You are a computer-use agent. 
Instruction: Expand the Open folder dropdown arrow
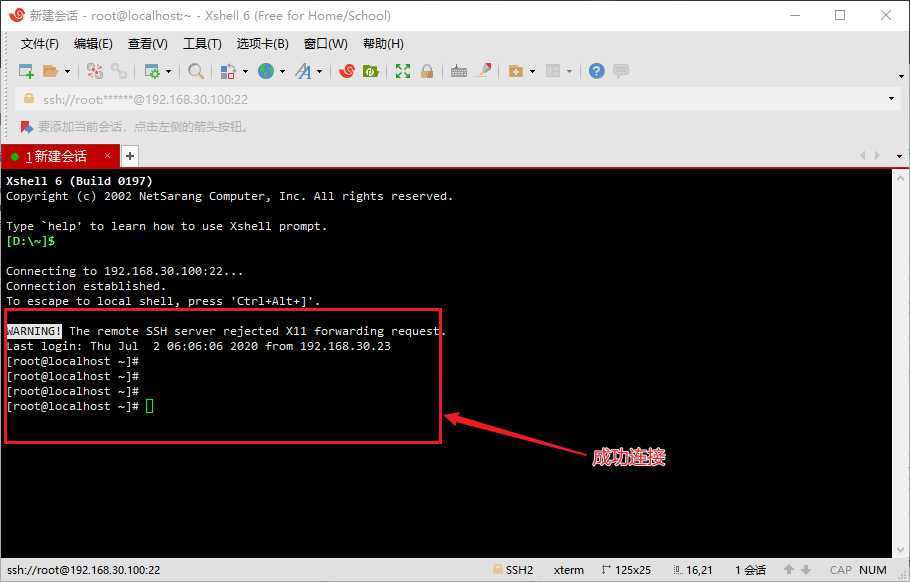coord(67,71)
